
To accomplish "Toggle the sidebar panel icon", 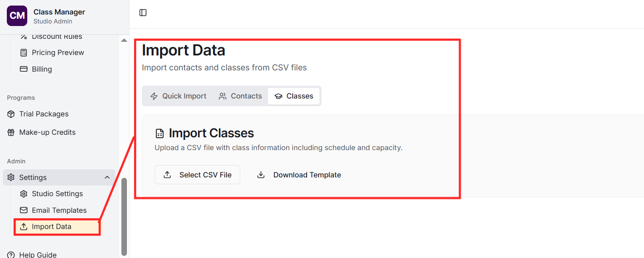I will coord(143,13).
